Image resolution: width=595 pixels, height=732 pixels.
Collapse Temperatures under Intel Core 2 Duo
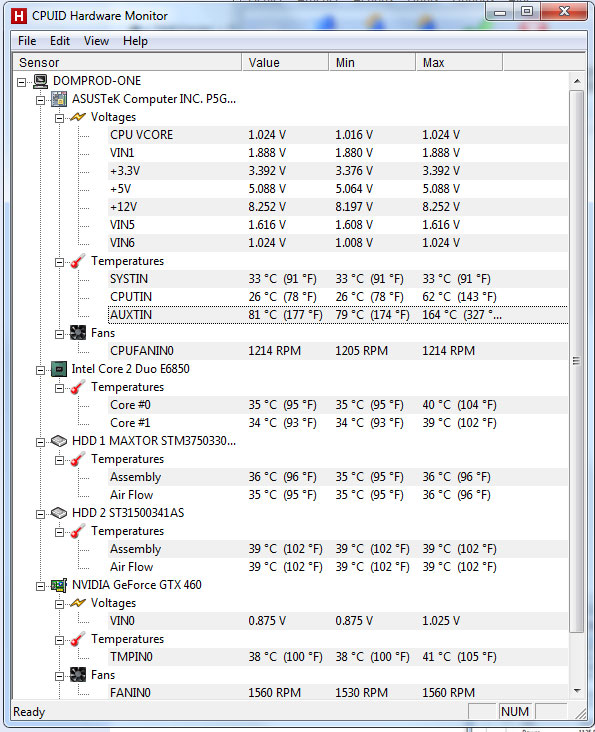point(59,388)
